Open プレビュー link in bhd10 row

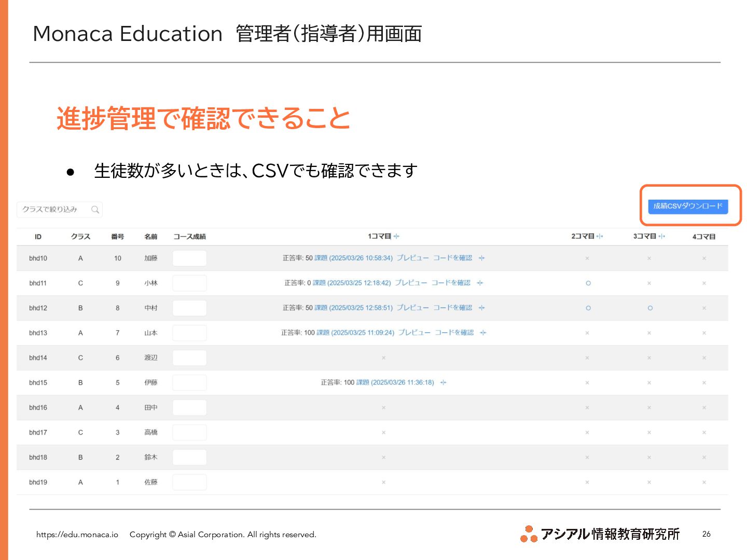(413, 258)
